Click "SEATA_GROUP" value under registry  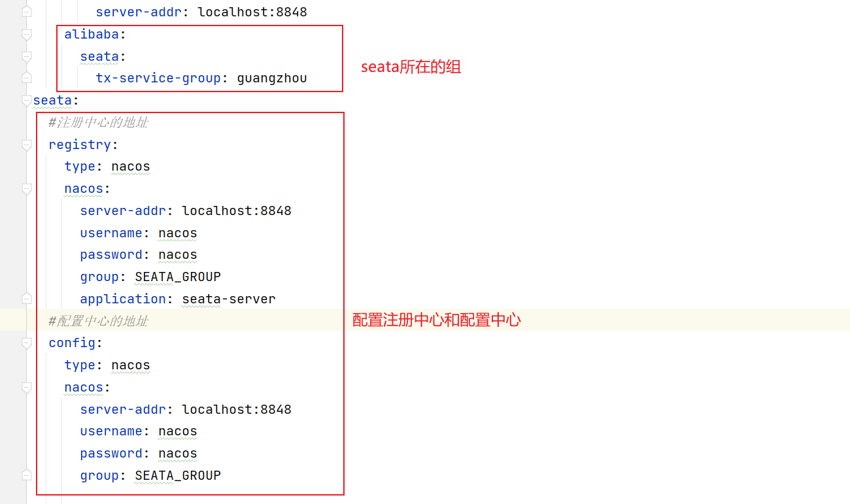178,277
